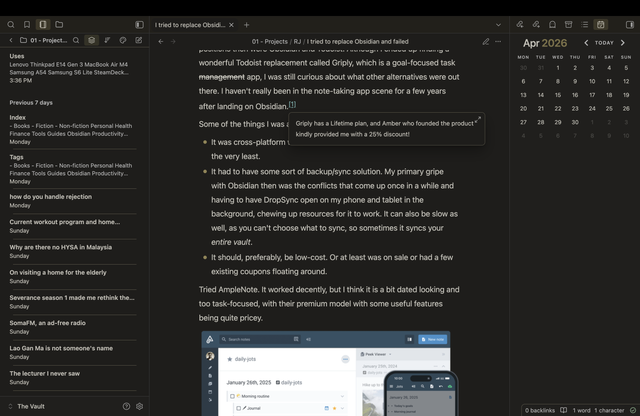This screenshot has width=640, height=416.
Task: Click the '1 word' status bar entry
Action: (x=581, y=410)
